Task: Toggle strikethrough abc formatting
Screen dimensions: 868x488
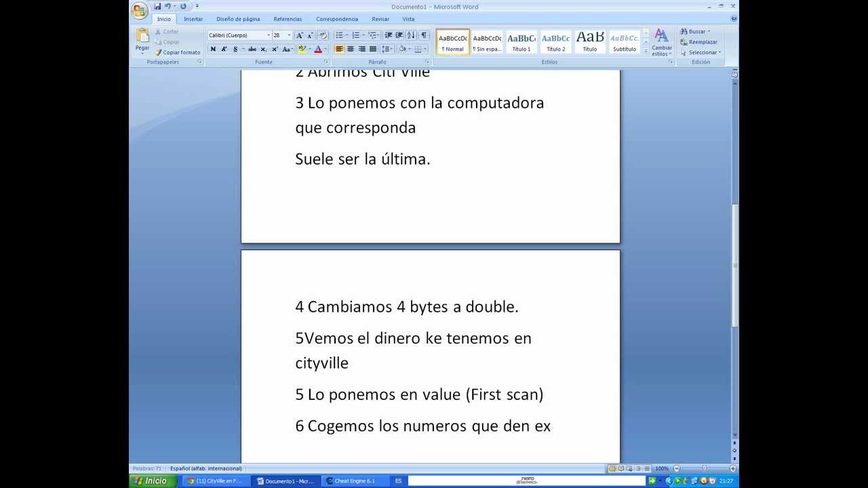Action: click(252, 49)
